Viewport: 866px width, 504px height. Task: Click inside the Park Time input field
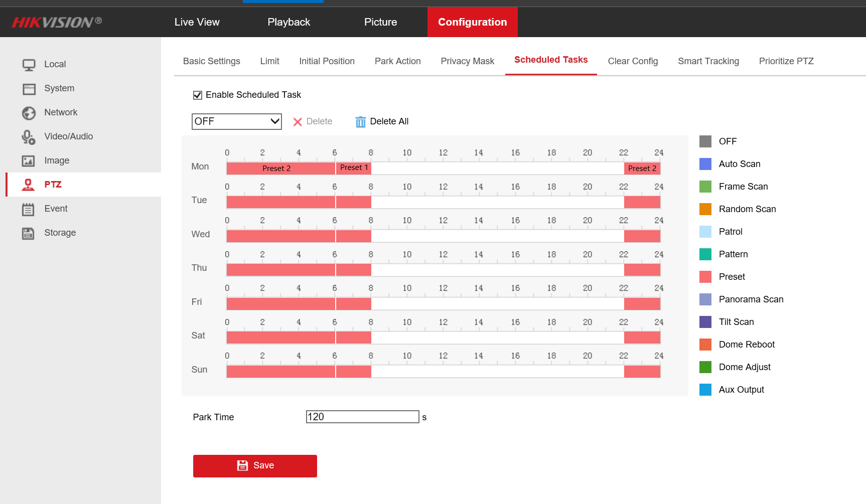pos(362,417)
